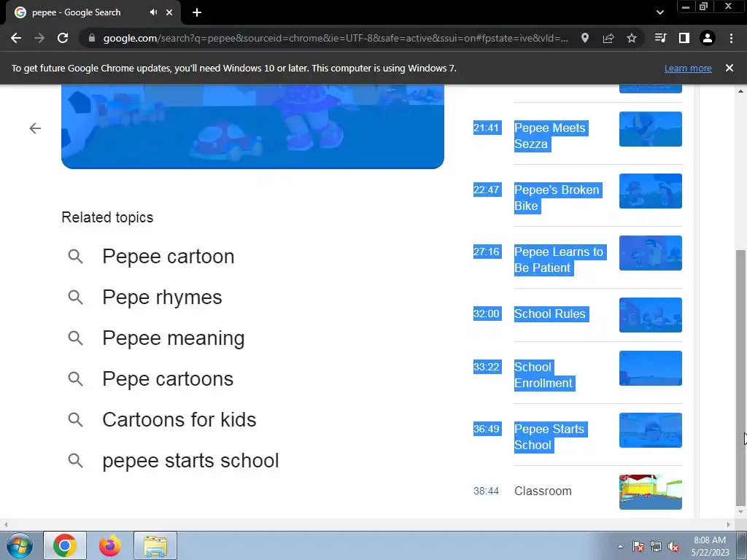This screenshot has width=747, height=560.
Task: Search related topic Pepee meaning
Action: point(174,338)
